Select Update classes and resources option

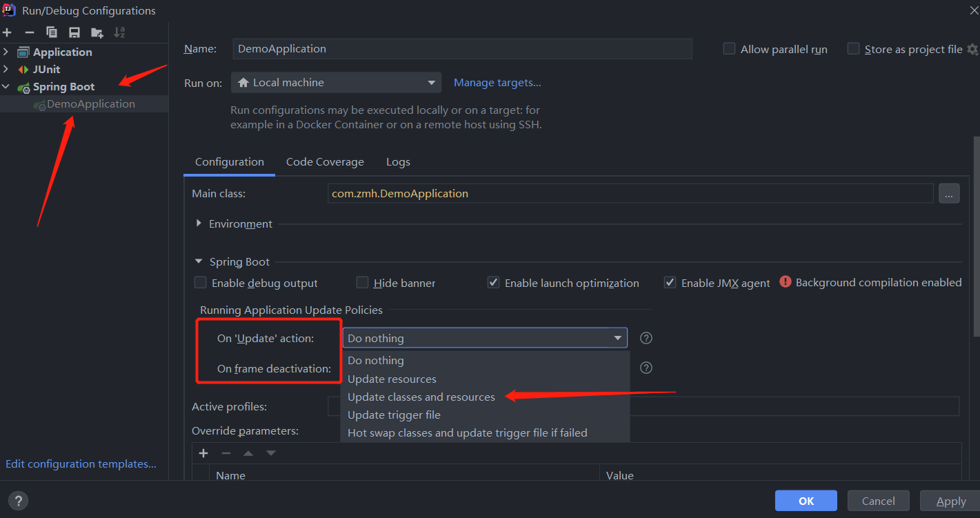[x=421, y=397]
